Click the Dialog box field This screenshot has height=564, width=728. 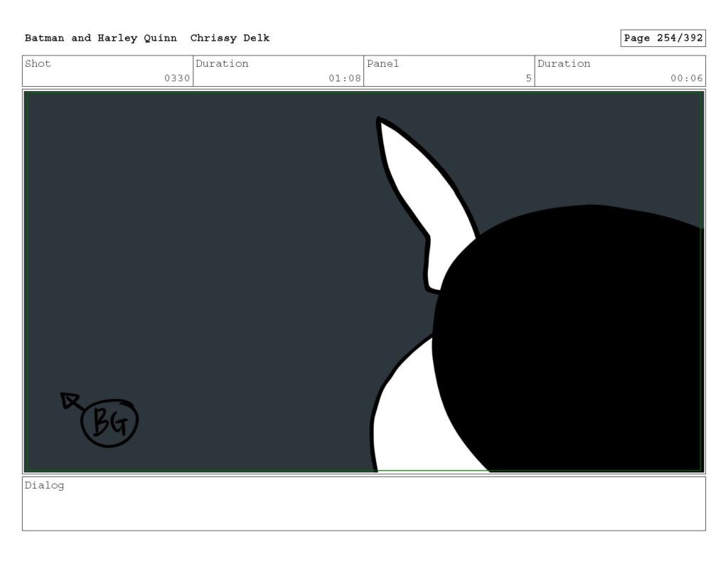tap(364, 504)
